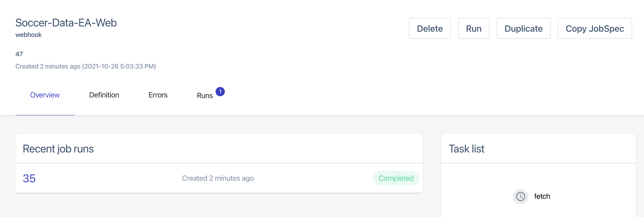Click the job title Soccer-Data-EA-Web
This screenshot has height=217, width=644.
(66, 23)
